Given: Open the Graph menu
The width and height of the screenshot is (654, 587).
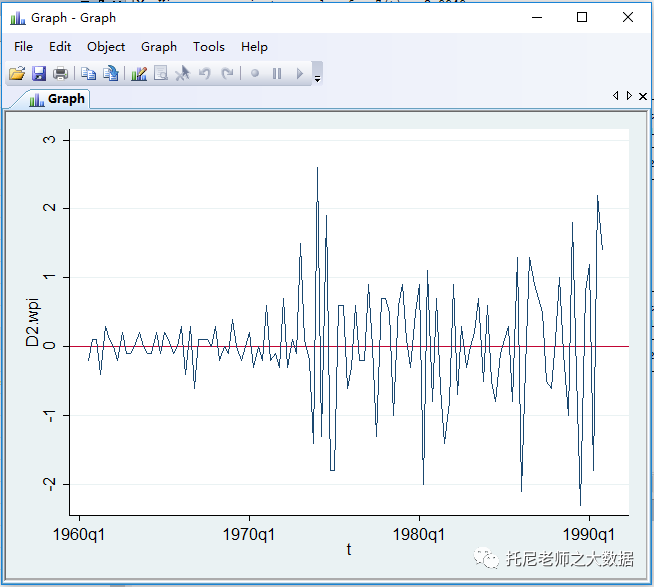Looking at the screenshot, I should (159, 47).
